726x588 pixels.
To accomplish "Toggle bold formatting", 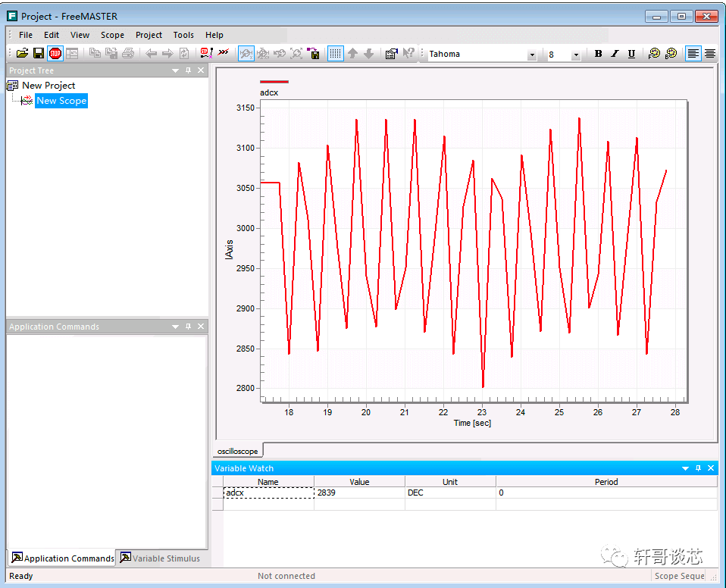I will pyautogui.click(x=598, y=54).
